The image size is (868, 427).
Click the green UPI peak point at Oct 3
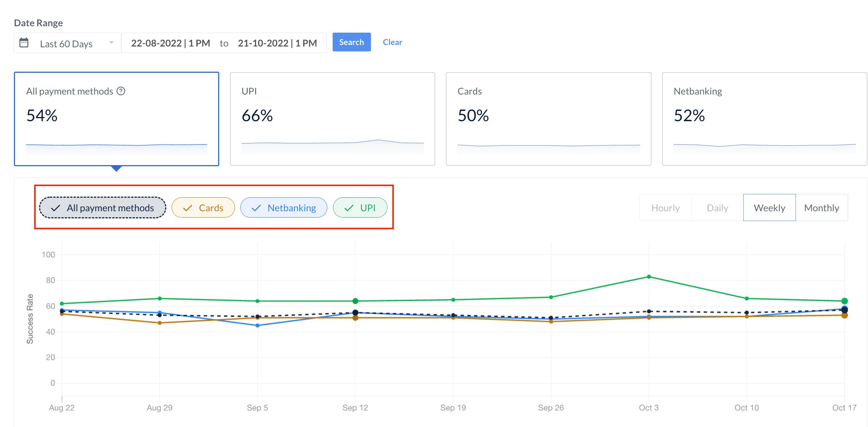(649, 277)
